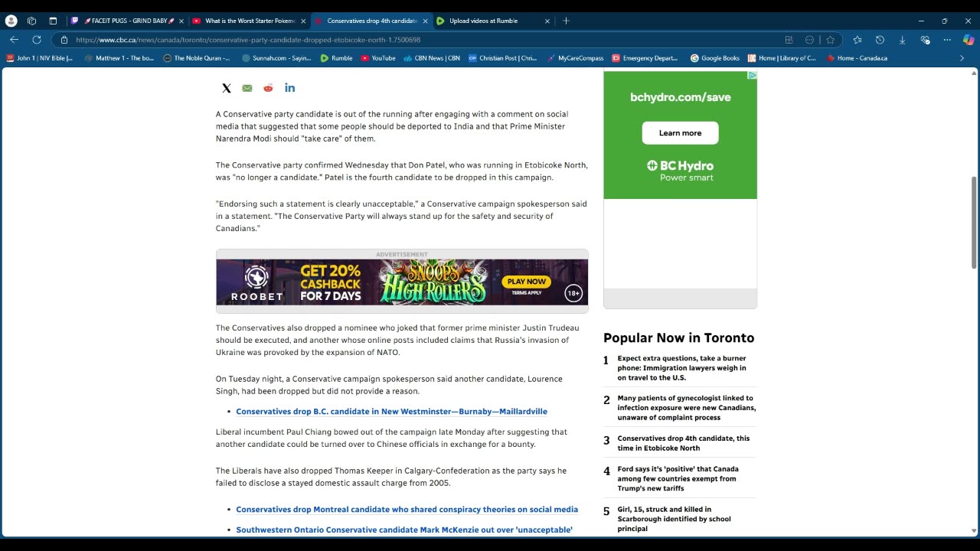Screen dimensions: 980x551
Task: Share article via email icon
Action: pos(247,88)
